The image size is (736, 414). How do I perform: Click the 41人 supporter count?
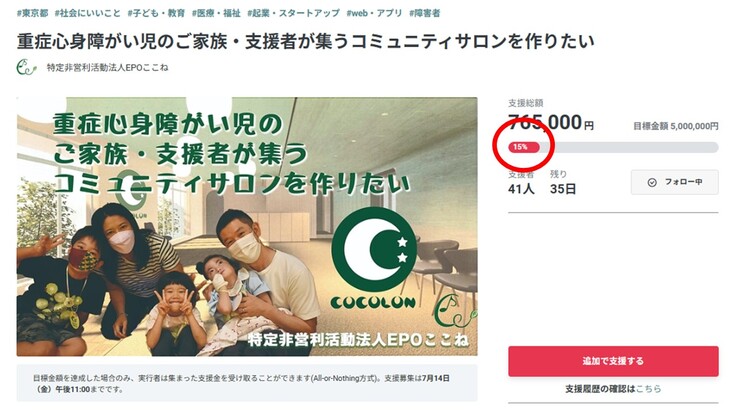tap(521, 188)
